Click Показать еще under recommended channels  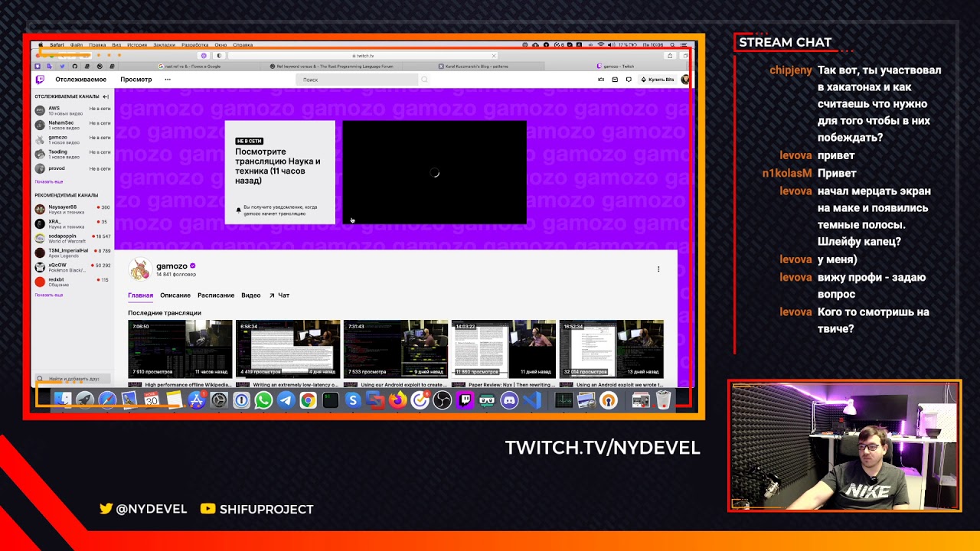coord(49,295)
